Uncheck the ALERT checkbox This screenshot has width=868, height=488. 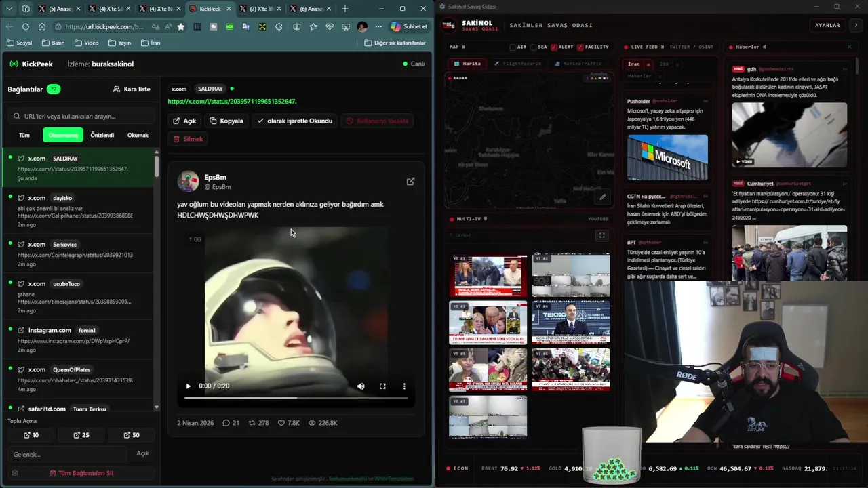554,47
